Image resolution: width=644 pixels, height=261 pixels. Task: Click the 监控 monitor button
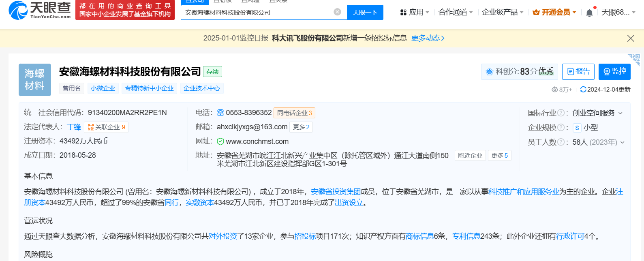tap(615, 72)
